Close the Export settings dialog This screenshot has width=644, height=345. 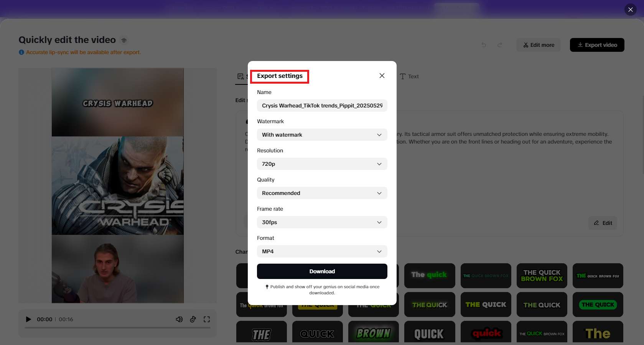pyautogui.click(x=382, y=76)
